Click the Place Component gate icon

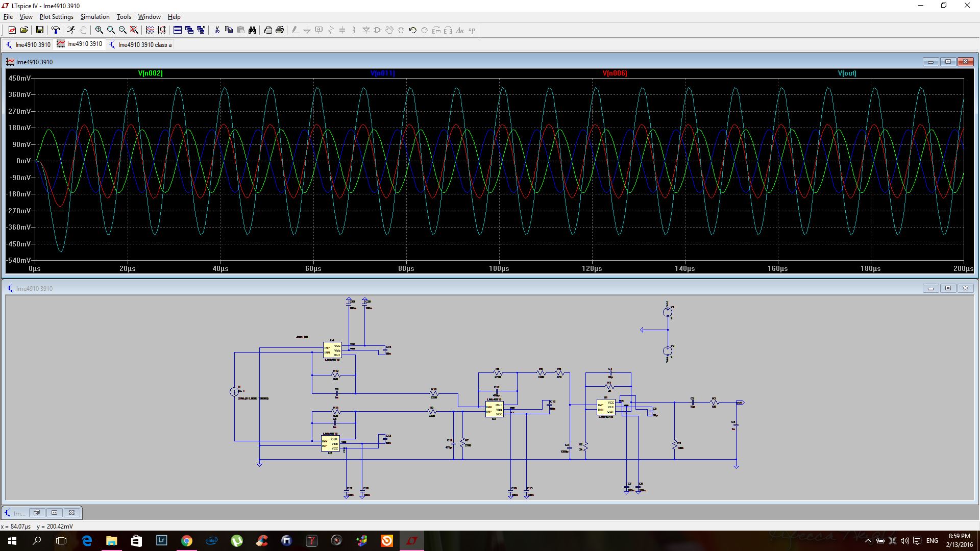pos(378,30)
